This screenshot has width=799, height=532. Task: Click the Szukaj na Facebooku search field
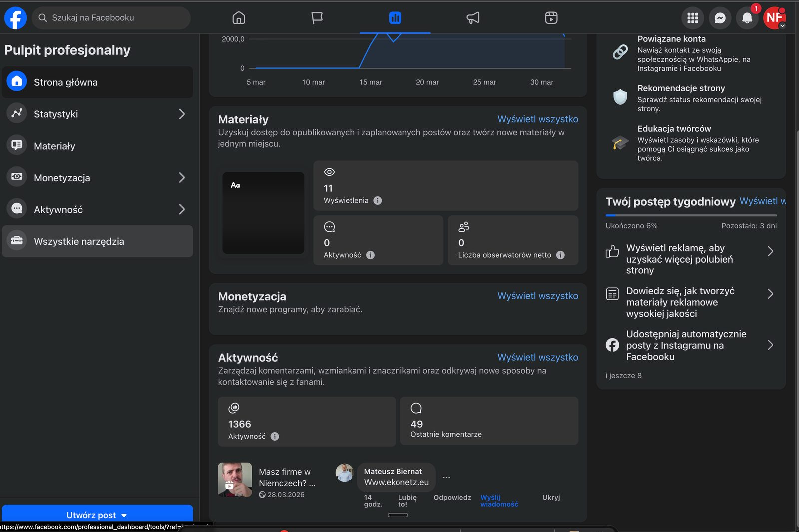click(x=112, y=18)
